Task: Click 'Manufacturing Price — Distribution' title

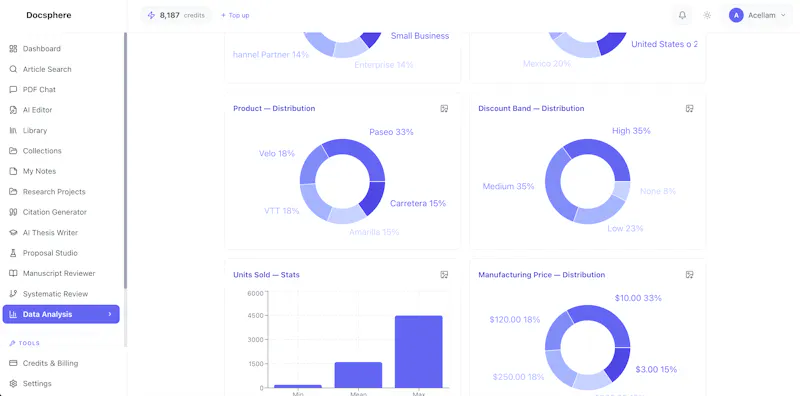Action: pyautogui.click(x=541, y=275)
